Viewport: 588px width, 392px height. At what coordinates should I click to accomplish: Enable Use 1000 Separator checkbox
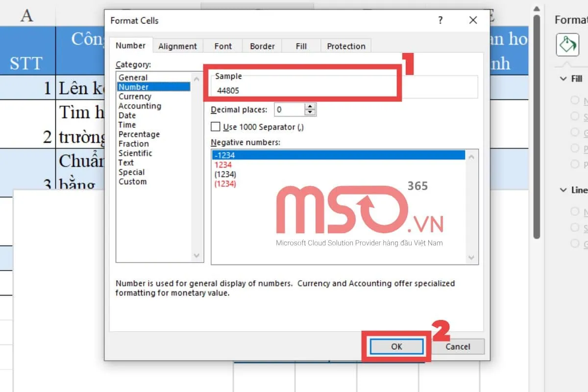[216, 127]
